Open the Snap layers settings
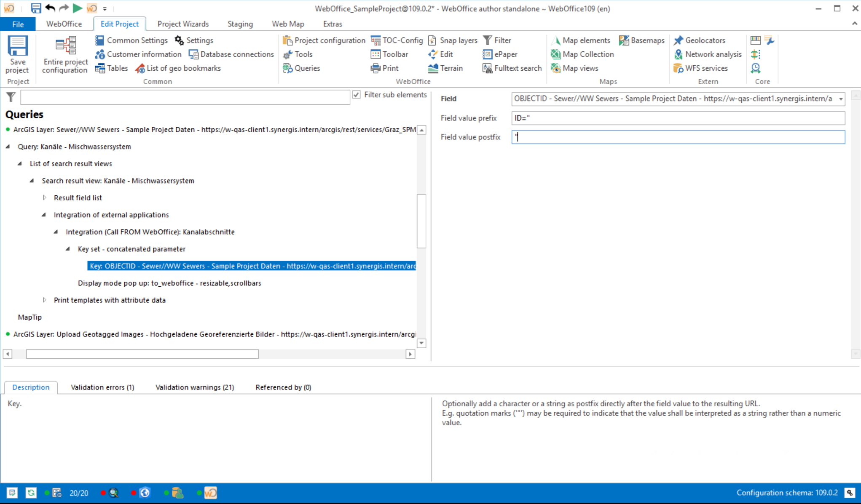Viewport: 861px width, 504px height. [x=452, y=40]
